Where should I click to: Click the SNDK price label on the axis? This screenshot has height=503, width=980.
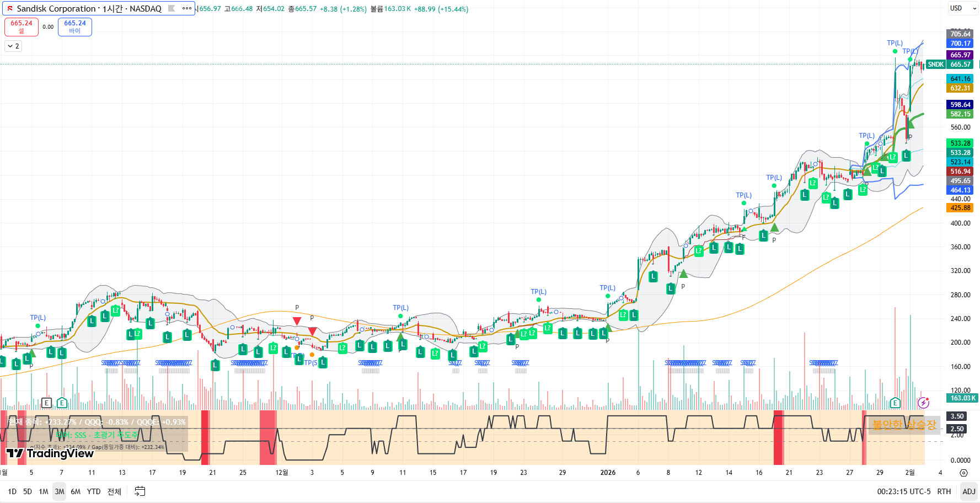tap(936, 65)
